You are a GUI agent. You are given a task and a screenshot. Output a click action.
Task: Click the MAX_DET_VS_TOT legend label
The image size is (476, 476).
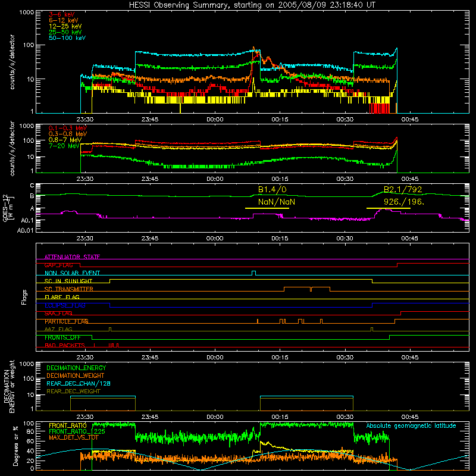click(73, 437)
